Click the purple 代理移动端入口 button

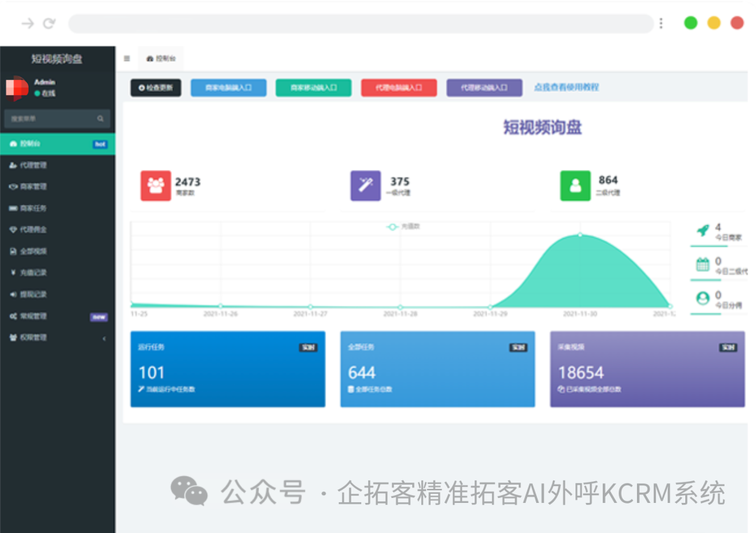click(484, 88)
